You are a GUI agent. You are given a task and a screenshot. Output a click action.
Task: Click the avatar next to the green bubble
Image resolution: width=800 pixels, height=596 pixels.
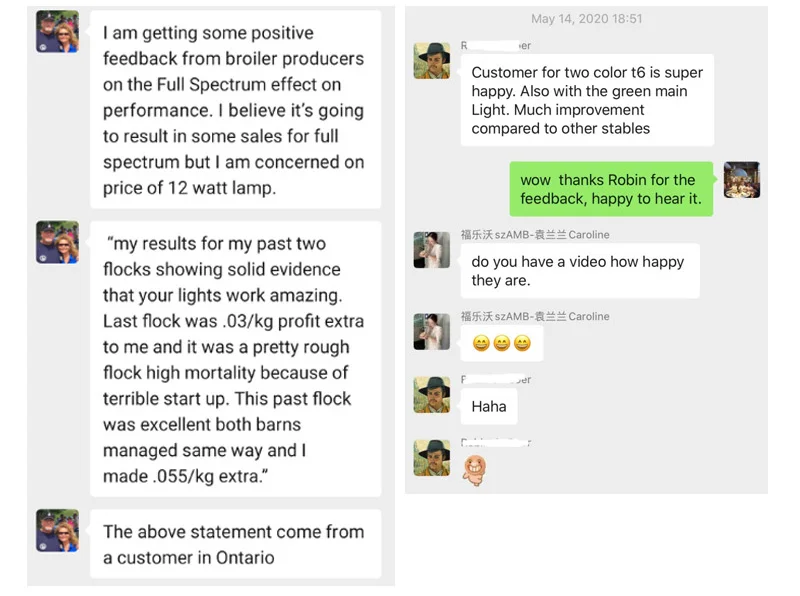click(742, 180)
